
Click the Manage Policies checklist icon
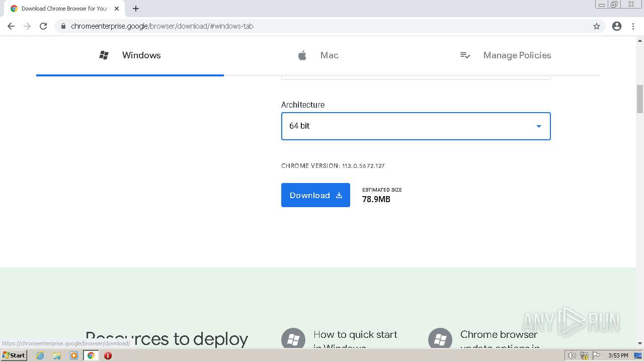click(x=465, y=55)
